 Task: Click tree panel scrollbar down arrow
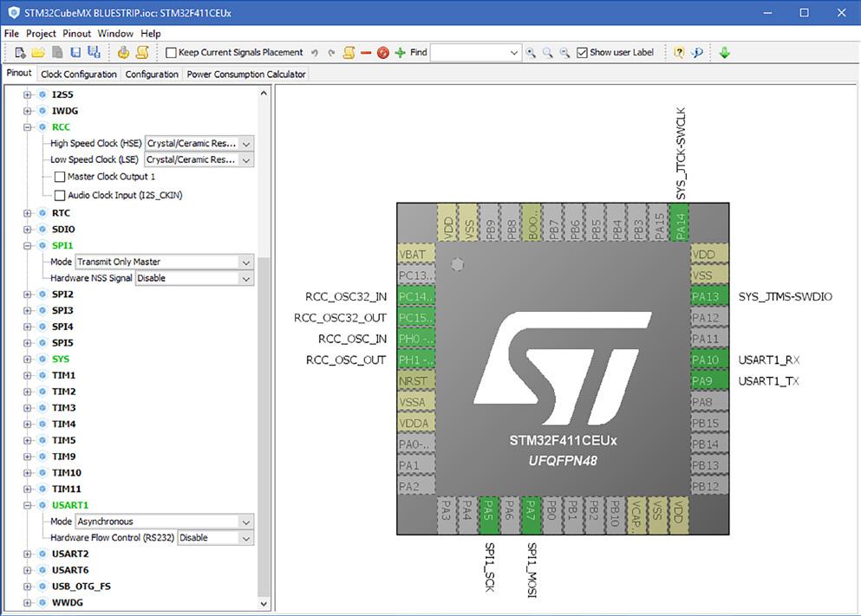pos(264,603)
